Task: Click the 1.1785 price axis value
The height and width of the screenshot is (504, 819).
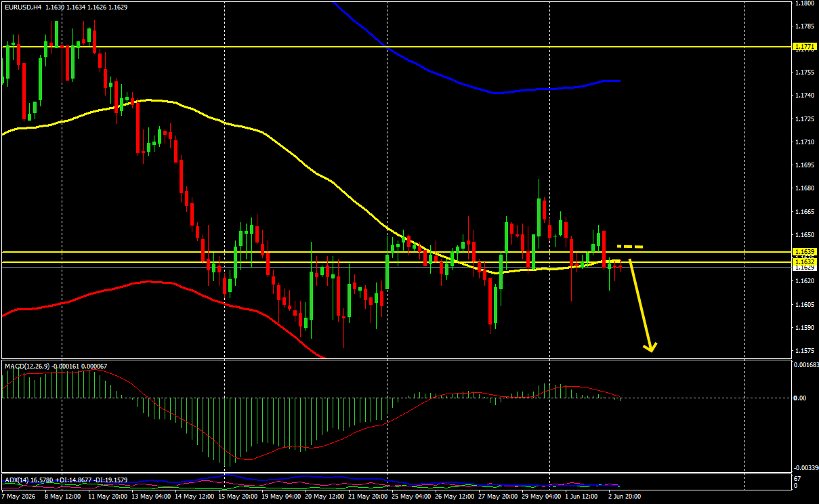Action: pos(805,26)
